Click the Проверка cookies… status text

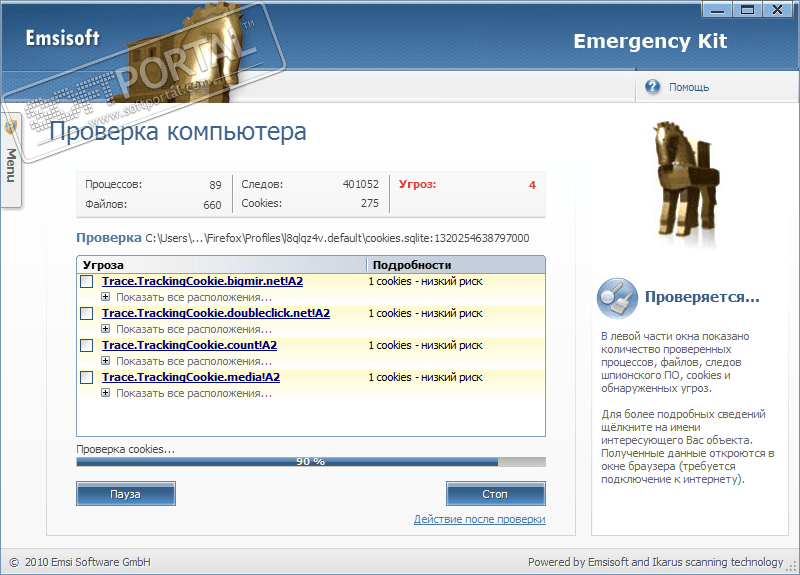[x=126, y=449]
